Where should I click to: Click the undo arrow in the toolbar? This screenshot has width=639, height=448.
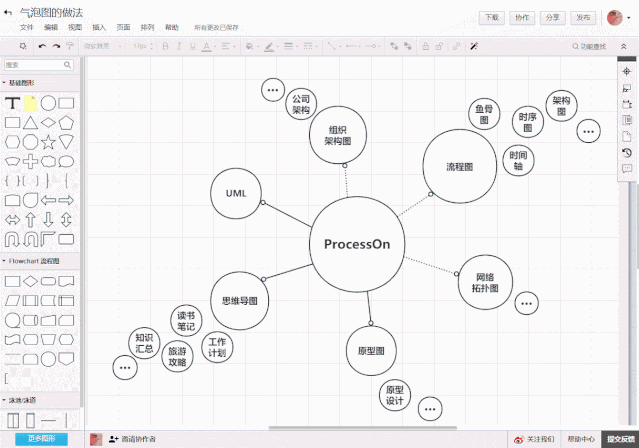pyautogui.click(x=42, y=46)
